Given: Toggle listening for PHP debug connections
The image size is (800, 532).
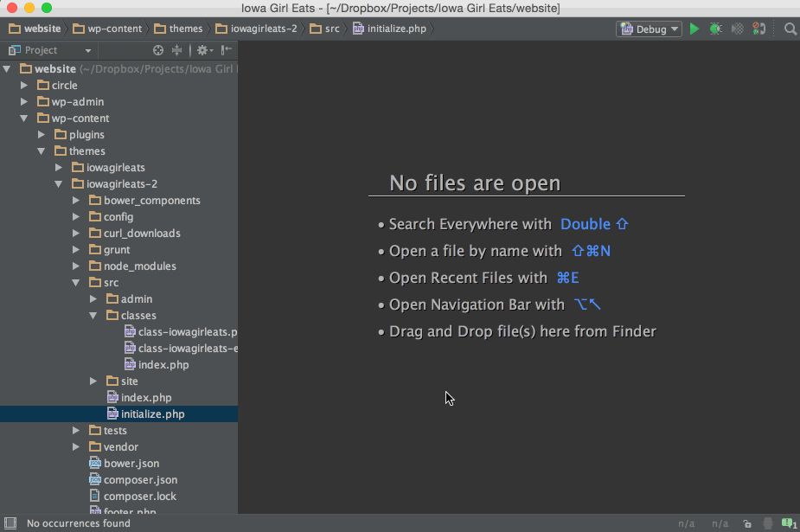Looking at the screenshot, I should pos(759,29).
